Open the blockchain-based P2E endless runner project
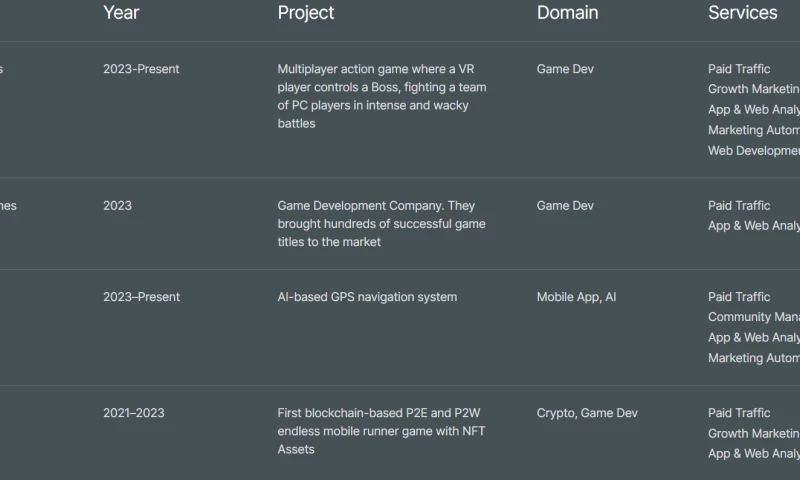Image resolution: width=800 pixels, height=480 pixels. (381, 431)
